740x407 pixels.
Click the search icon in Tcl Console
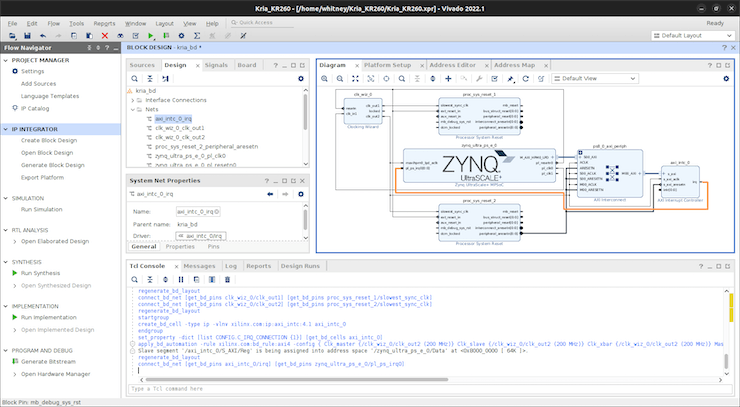134,280
